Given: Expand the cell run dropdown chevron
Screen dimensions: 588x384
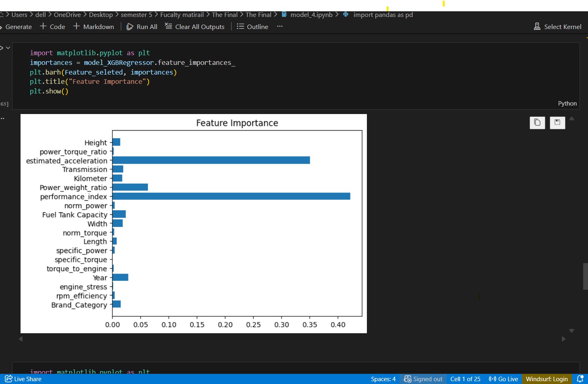Looking at the screenshot, I should click(8, 48).
